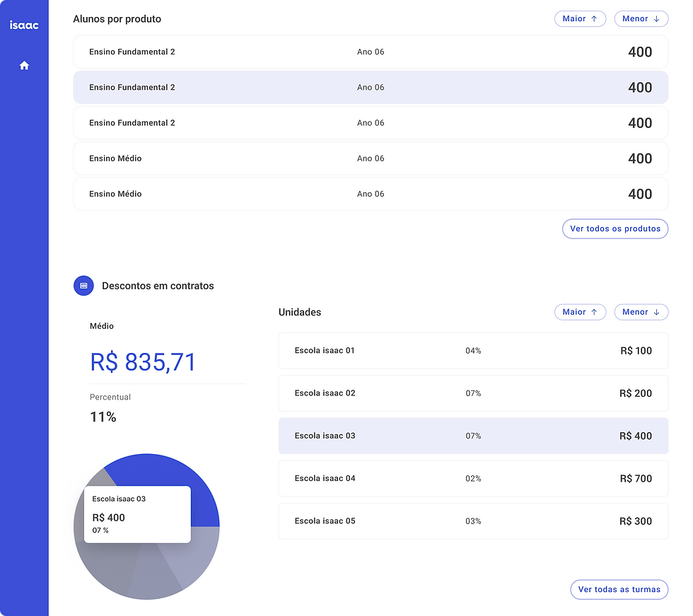Click the down arrow in Alunos por produto's Menor
The image size is (693, 616).
coord(656,19)
